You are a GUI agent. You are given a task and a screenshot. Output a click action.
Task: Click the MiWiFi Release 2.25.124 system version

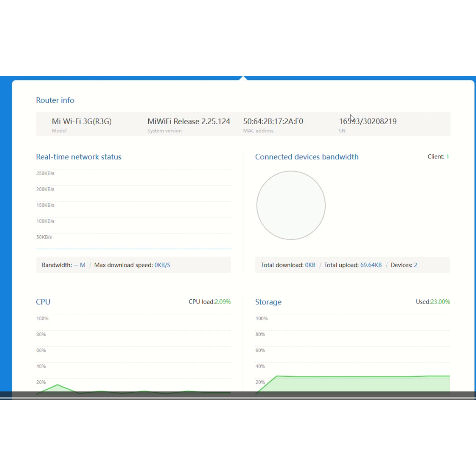[x=189, y=121]
